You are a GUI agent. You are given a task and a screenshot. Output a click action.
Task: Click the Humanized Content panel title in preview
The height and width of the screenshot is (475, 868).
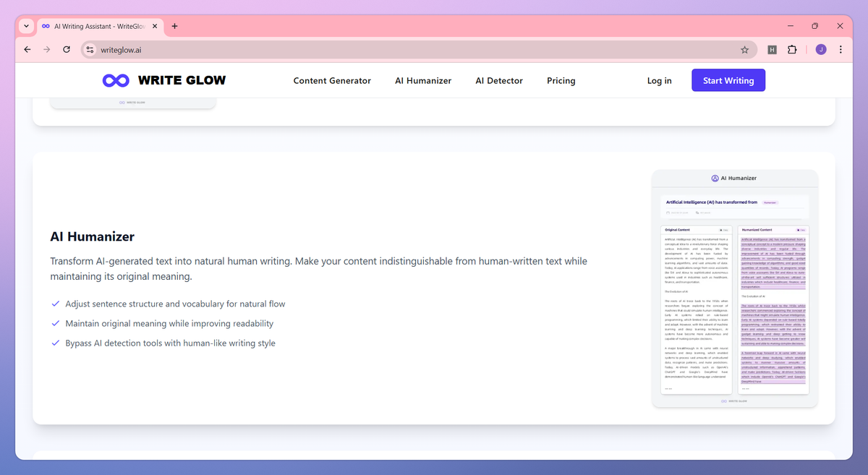pyautogui.click(x=756, y=230)
